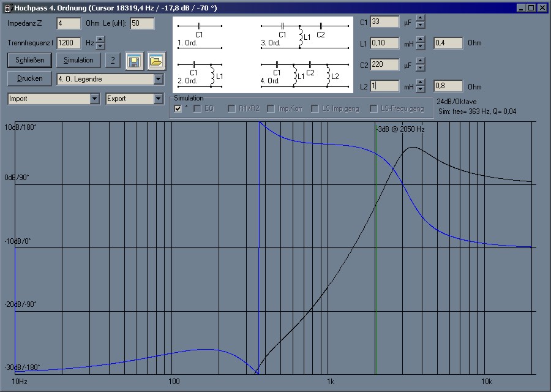Increase C1 value with up arrow
The height and width of the screenshot is (392, 551).
tap(420, 18)
